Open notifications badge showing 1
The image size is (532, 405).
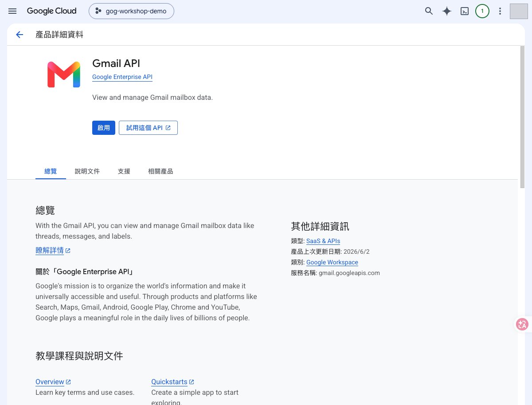click(x=482, y=11)
